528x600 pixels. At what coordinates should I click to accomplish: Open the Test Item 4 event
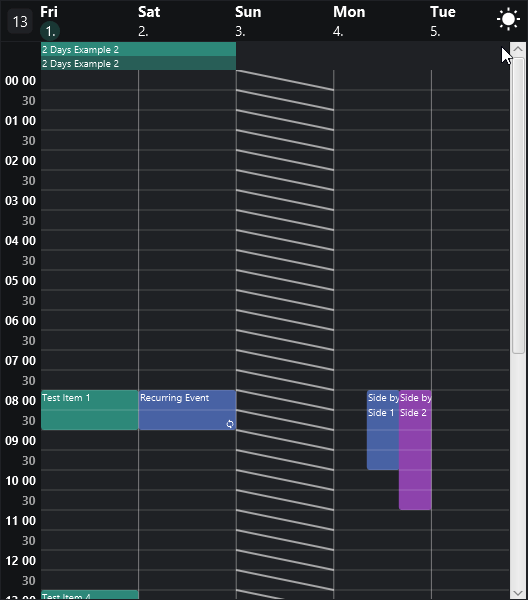[x=90, y=595]
